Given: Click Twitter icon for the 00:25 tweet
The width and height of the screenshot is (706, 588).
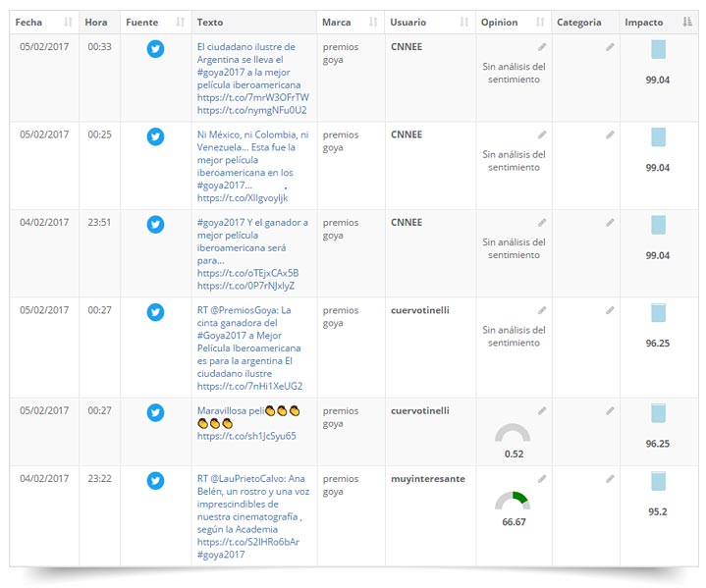Looking at the screenshot, I should 155,136.
